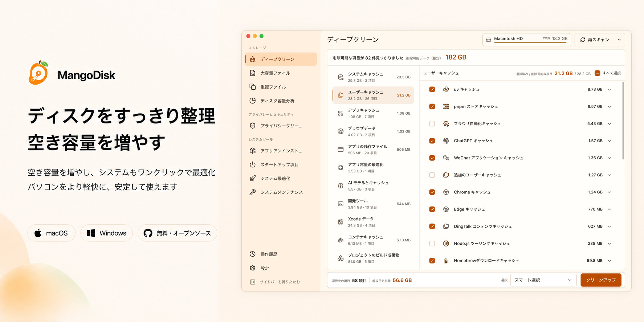The image size is (644, 322).
Task: Click the コンテナキャッシュ docker whale icon
Action: pos(341,240)
